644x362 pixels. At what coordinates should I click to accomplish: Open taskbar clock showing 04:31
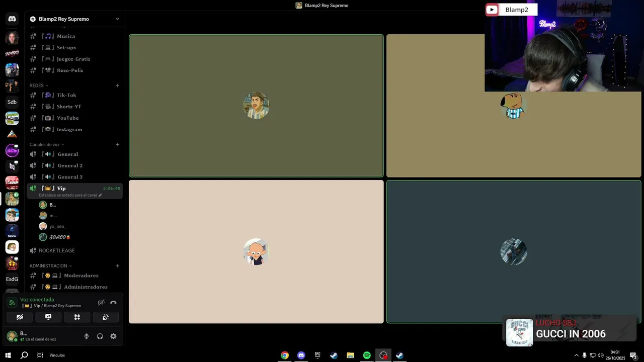pyautogui.click(x=615, y=355)
